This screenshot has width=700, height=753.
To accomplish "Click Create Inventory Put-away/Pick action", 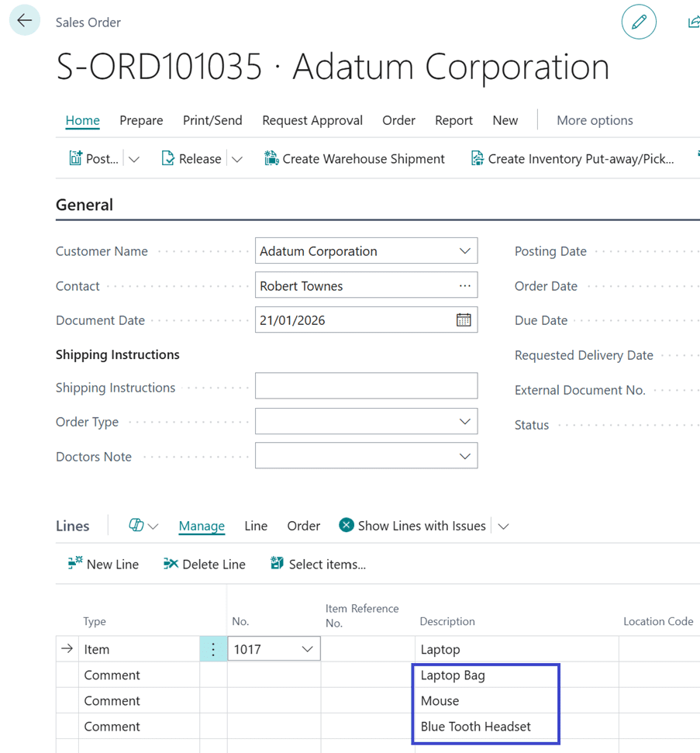I will click(572, 159).
